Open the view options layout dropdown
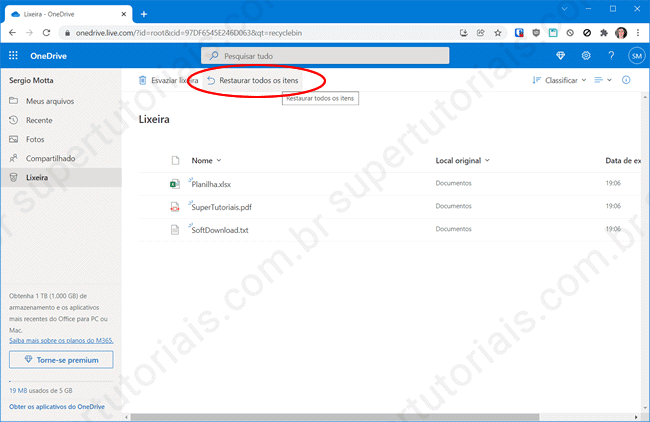 (603, 80)
